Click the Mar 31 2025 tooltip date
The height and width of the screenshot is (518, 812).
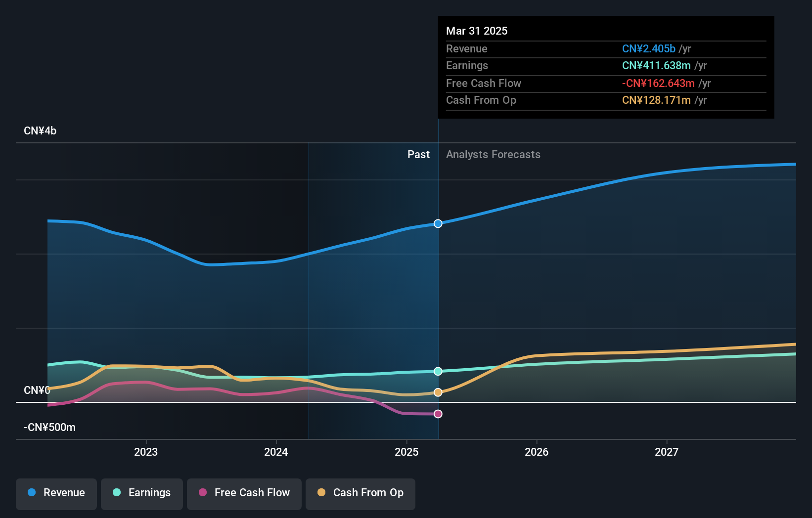477,31
